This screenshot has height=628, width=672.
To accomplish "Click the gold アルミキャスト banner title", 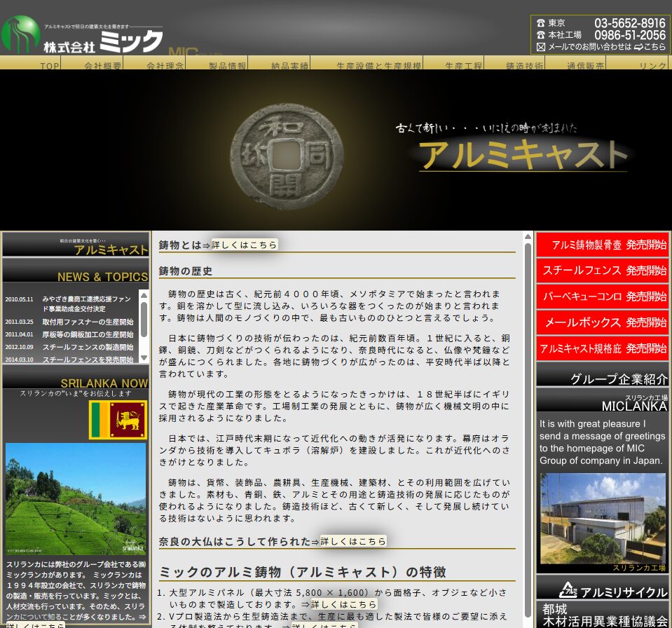I will click(523, 155).
